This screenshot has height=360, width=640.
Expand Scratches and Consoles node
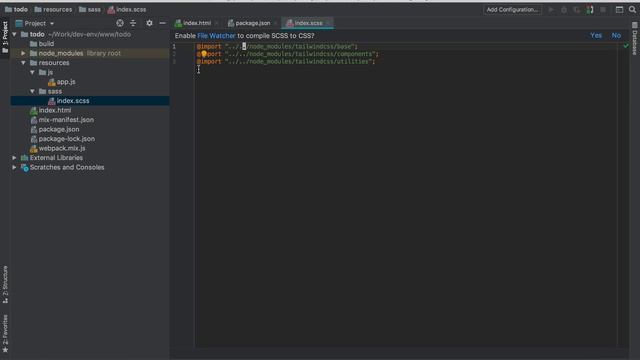(15, 167)
